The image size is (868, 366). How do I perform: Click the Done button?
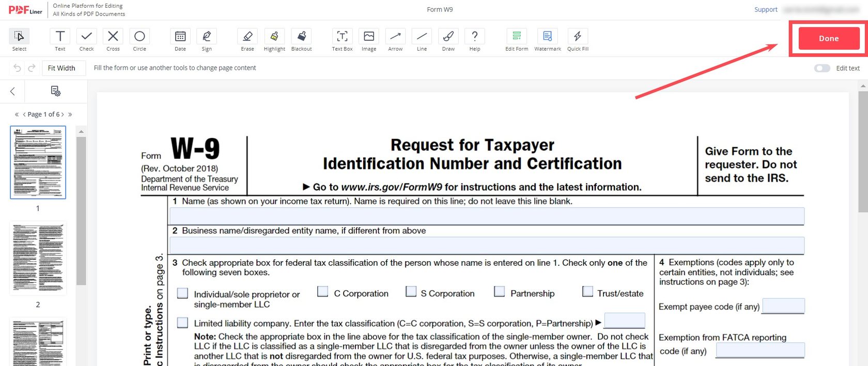[x=829, y=39]
